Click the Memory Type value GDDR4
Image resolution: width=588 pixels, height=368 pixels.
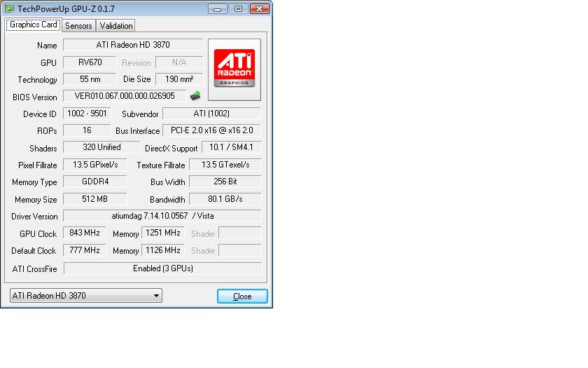coord(95,182)
